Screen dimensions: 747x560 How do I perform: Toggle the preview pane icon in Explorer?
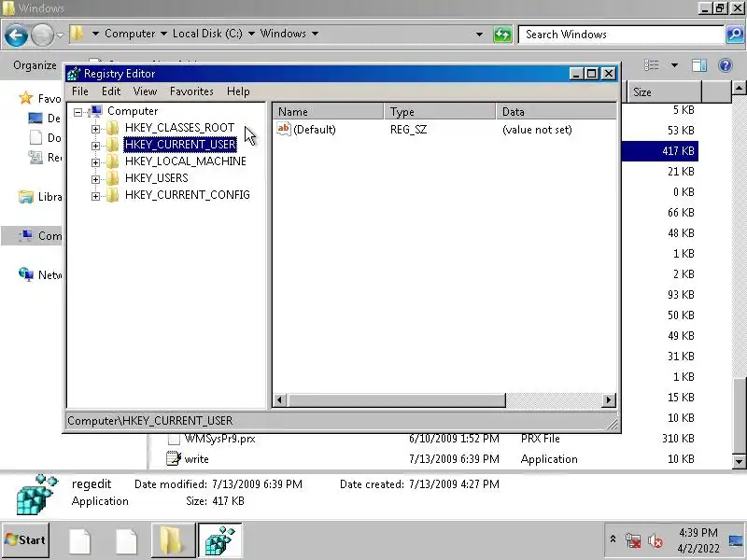point(698,65)
